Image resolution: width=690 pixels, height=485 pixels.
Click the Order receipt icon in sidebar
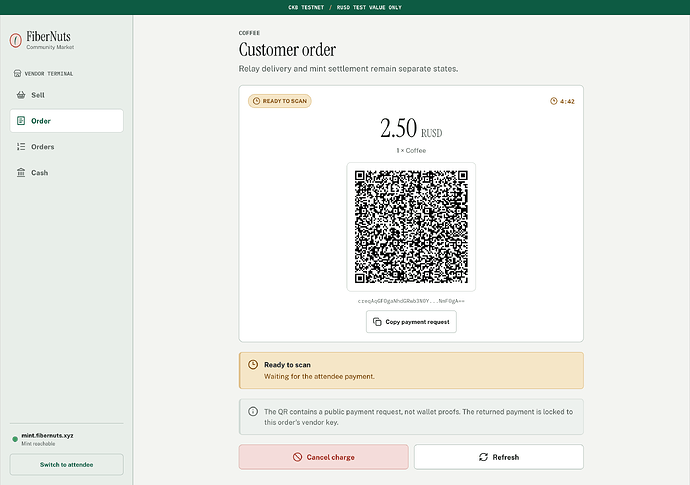(21, 121)
